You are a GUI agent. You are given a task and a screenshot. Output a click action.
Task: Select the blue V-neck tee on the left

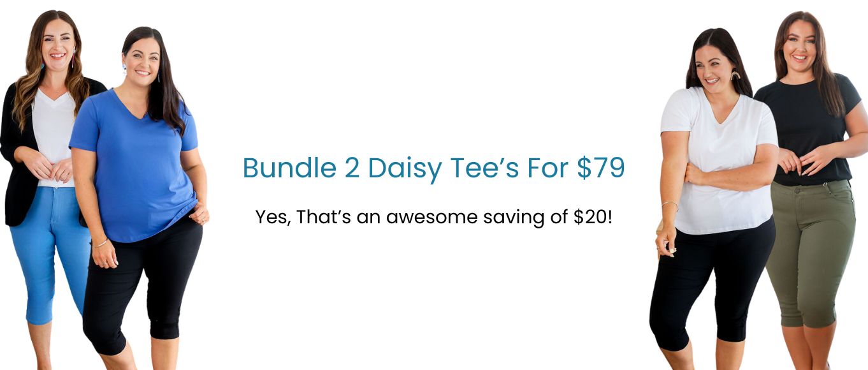(x=133, y=165)
